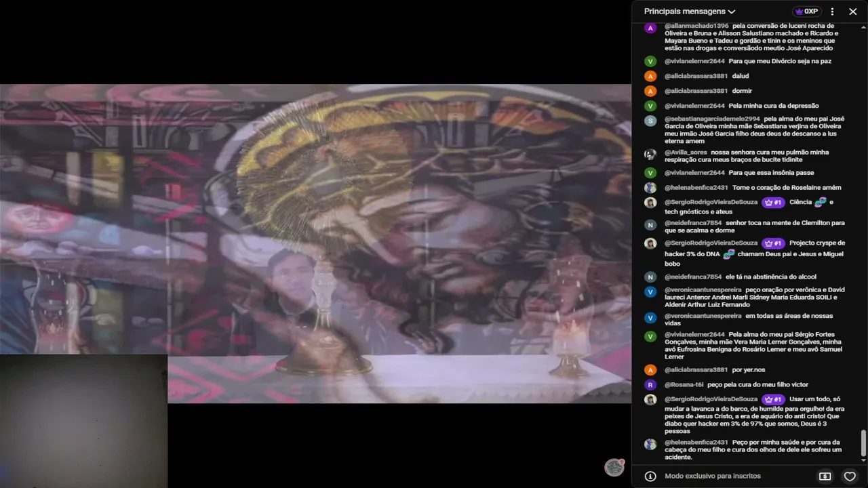Click Sergio's avatar on the 'Ciência' message

650,203
